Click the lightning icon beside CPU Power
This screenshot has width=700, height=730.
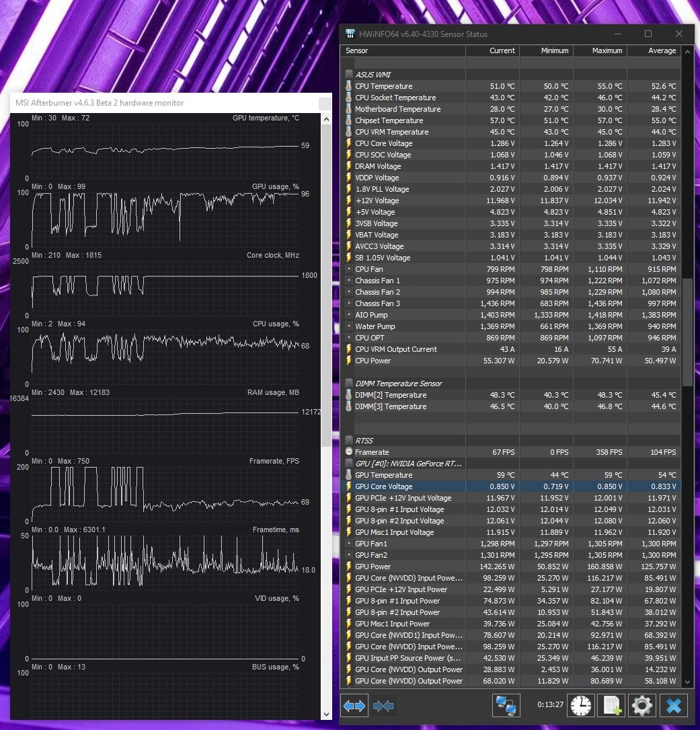click(348, 361)
